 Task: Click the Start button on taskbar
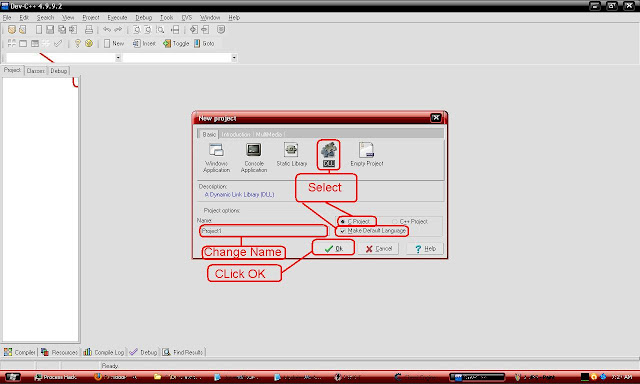pos(13,377)
